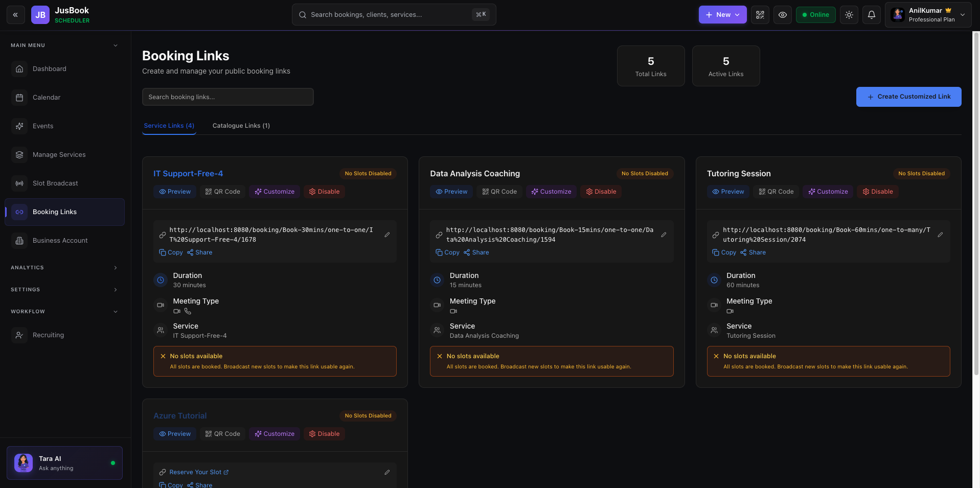
Task: Open QR Code for Data Analysis Coaching
Action: 499,192
